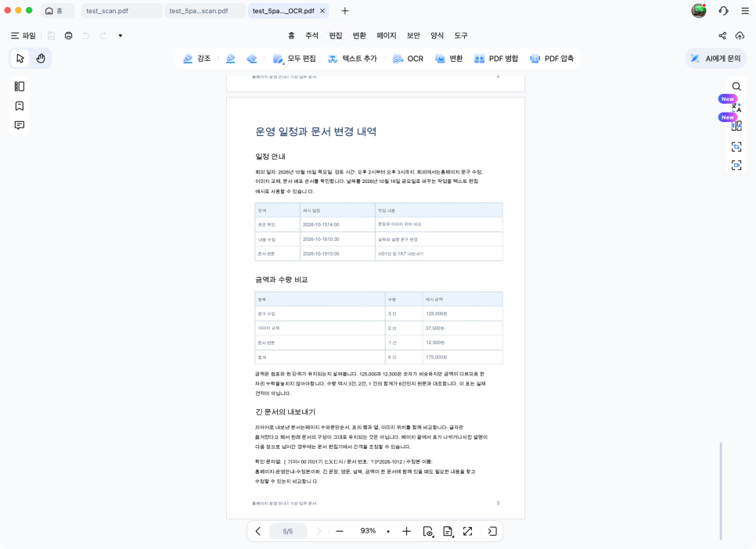
Task: Click the page layout icon in bottom bar
Action: pos(448,531)
